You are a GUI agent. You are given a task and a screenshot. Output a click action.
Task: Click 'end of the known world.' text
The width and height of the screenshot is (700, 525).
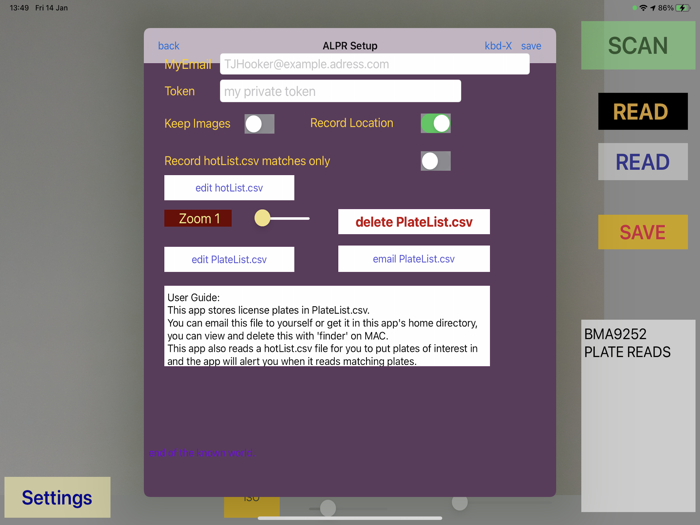201,453
